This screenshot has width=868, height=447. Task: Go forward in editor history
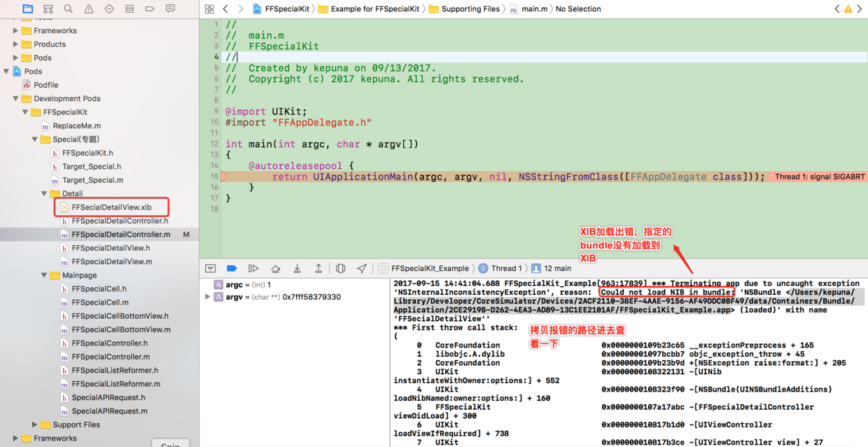(x=240, y=9)
